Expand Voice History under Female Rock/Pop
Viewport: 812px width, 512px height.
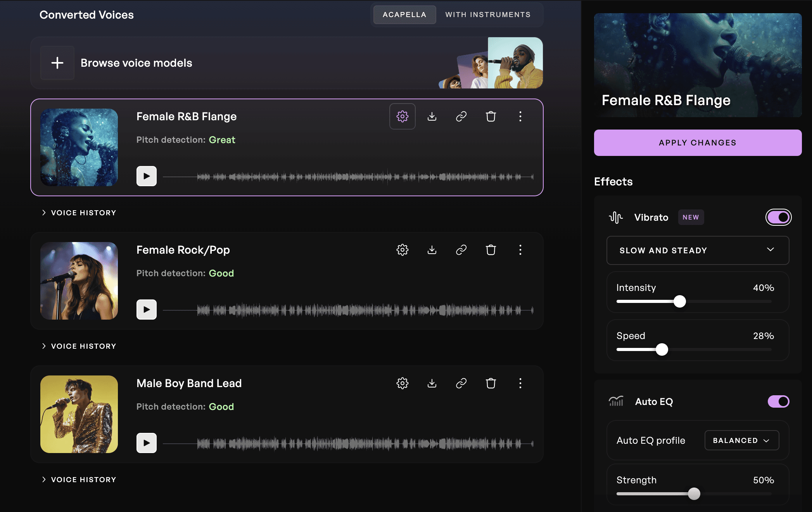(79, 346)
